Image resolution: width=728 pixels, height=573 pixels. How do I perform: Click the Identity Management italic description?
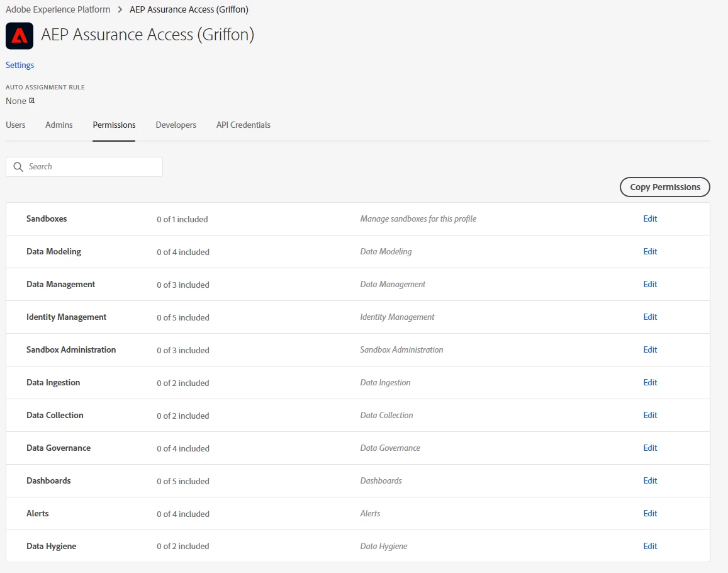pos(398,317)
